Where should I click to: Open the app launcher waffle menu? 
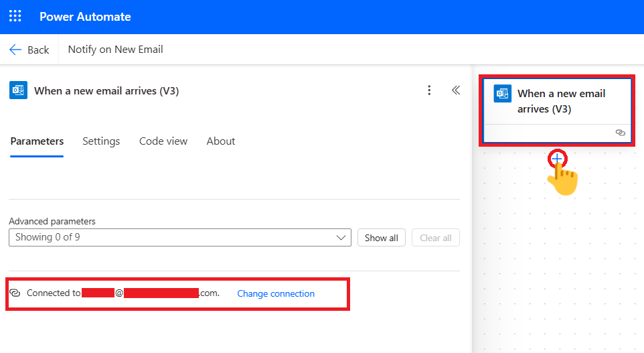tap(15, 17)
